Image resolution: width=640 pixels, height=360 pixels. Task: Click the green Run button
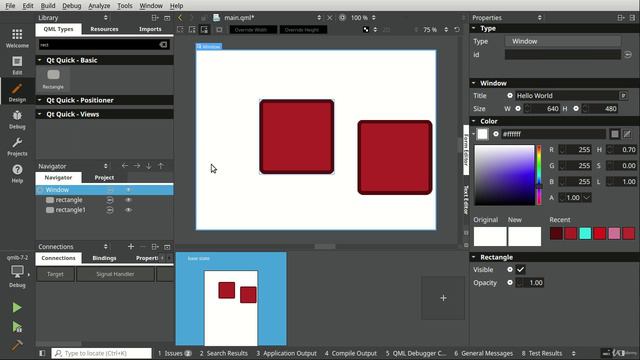(x=17, y=307)
